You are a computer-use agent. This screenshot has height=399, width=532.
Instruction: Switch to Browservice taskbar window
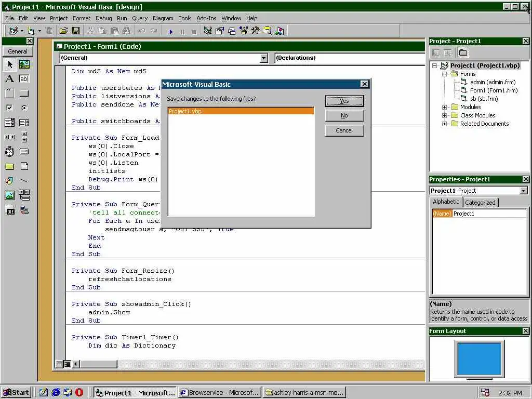(x=220, y=393)
